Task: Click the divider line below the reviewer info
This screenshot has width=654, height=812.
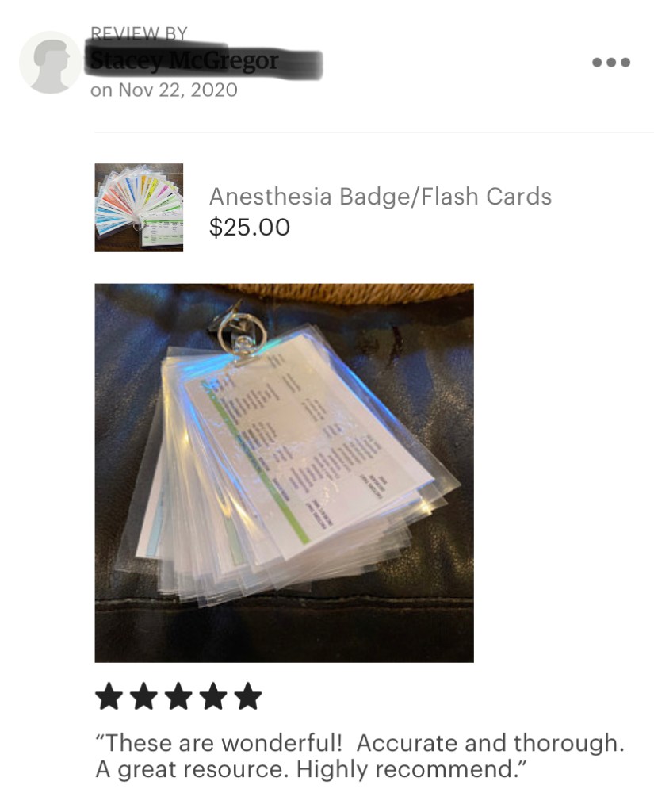Action: [x=374, y=132]
